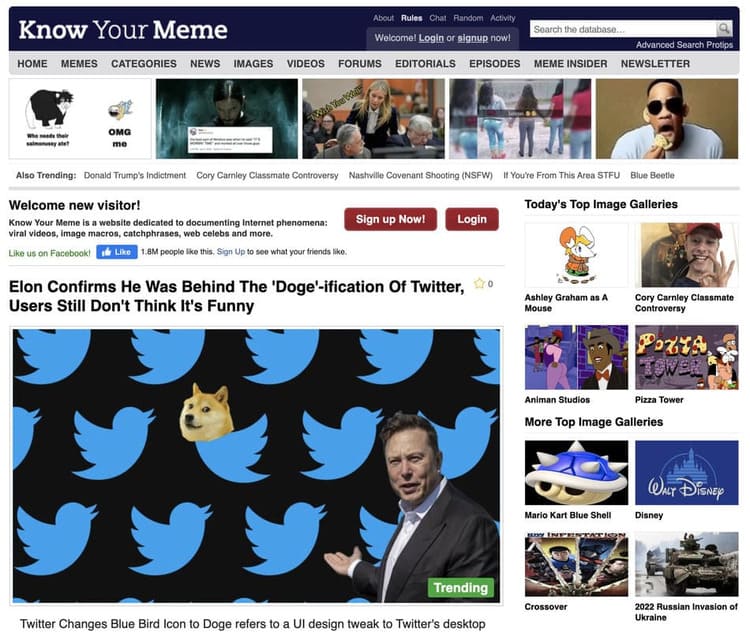
Task: Click into the Search the database field
Action: click(623, 29)
